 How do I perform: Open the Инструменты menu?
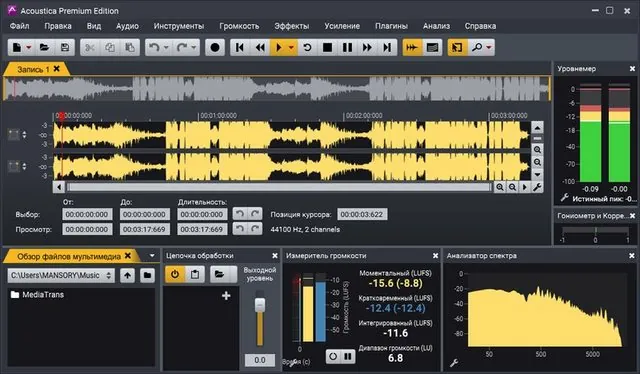179,26
